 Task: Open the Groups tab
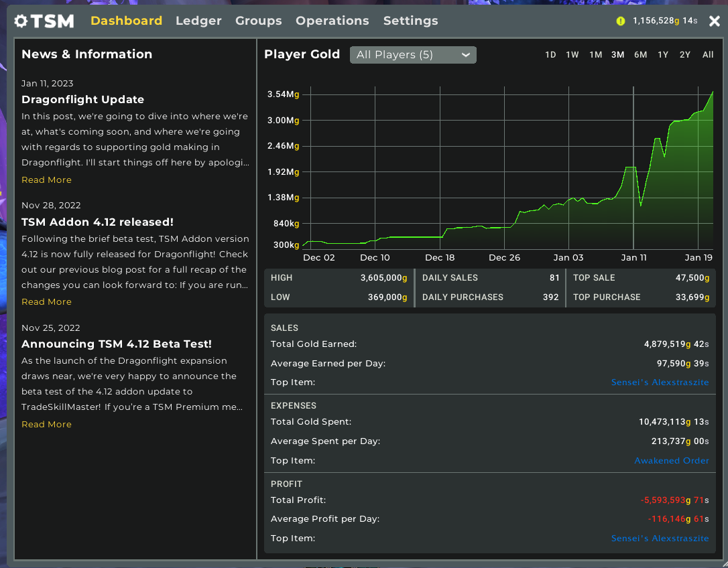[x=259, y=21]
